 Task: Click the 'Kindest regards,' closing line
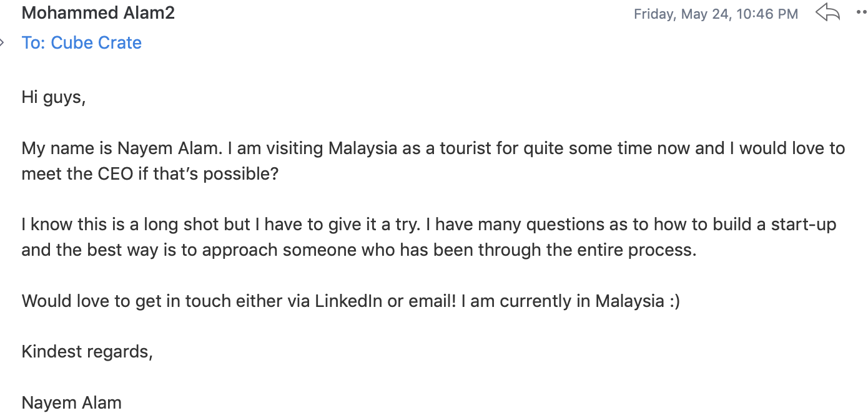pos(87,351)
